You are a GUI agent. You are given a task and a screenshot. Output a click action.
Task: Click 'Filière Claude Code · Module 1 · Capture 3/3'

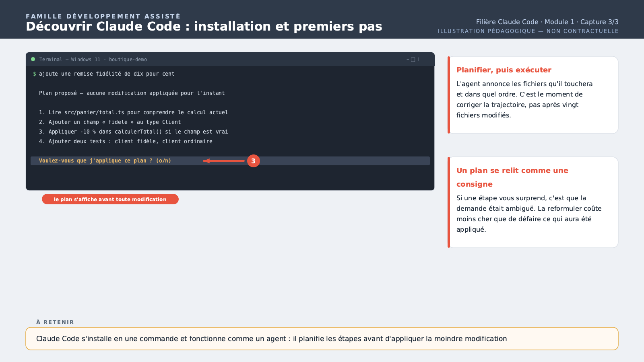(x=547, y=22)
